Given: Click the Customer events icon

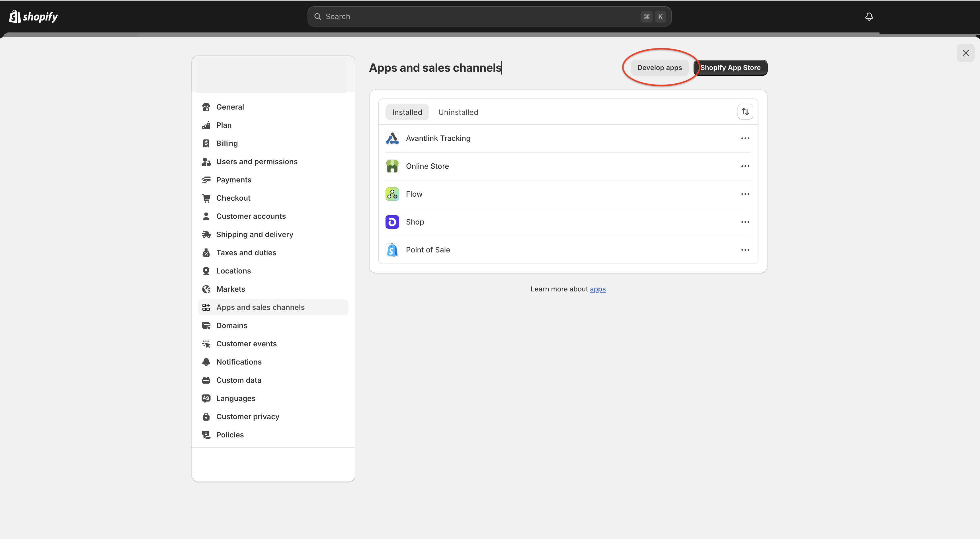Looking at the screenshot, I should [206, 344].
